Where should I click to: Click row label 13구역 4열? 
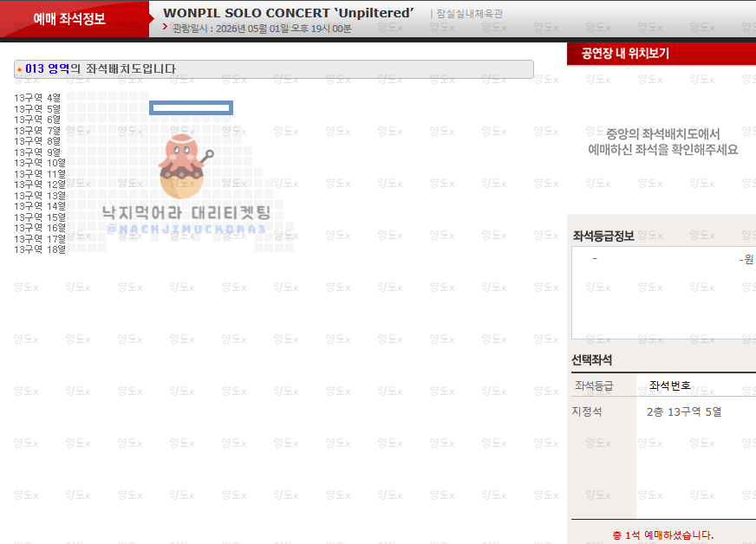click(37, 98)
